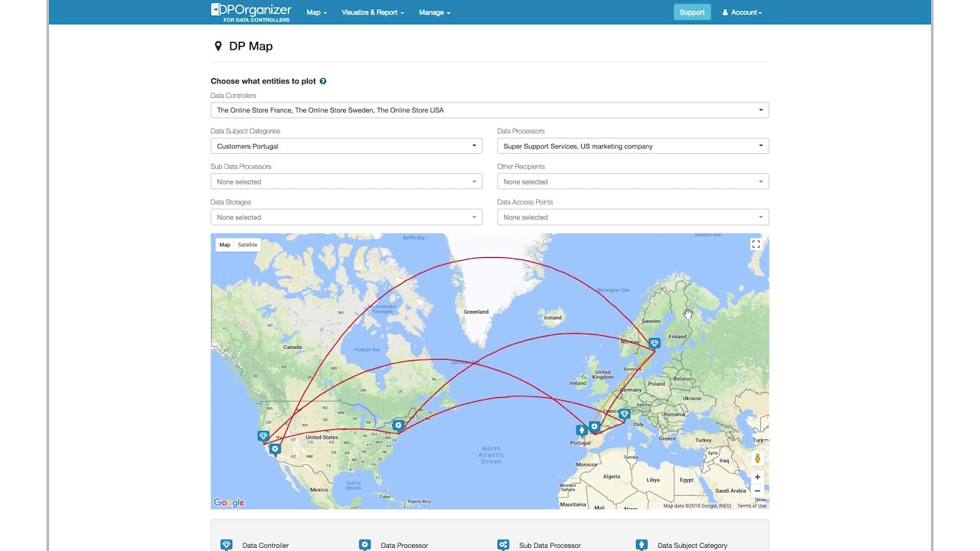Screen dimensions: 980x551
Task: Open the Data Controllers dropdown
Action: [x=490, y=110]
